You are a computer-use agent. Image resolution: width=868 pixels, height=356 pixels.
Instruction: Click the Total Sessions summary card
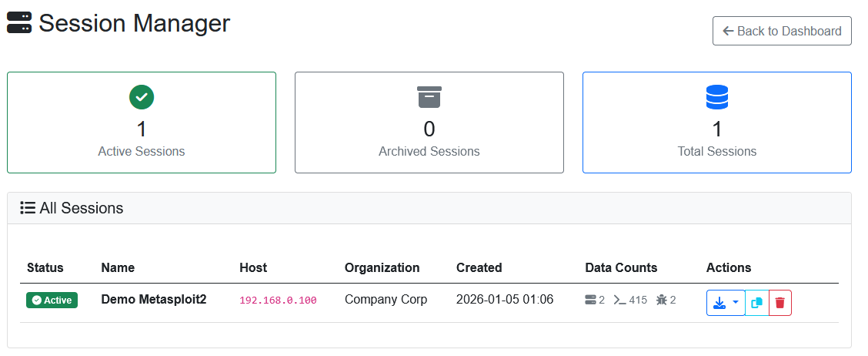[x=716, y=123]
